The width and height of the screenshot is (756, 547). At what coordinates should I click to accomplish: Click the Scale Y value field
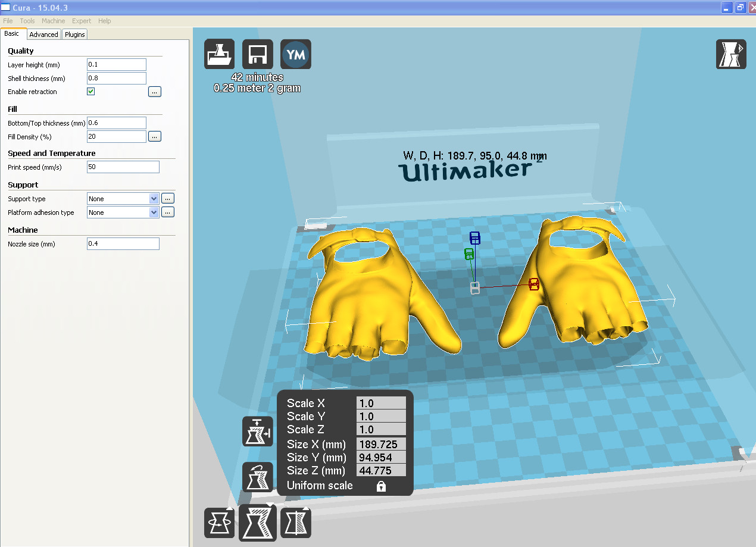click(x=381, y=416)
